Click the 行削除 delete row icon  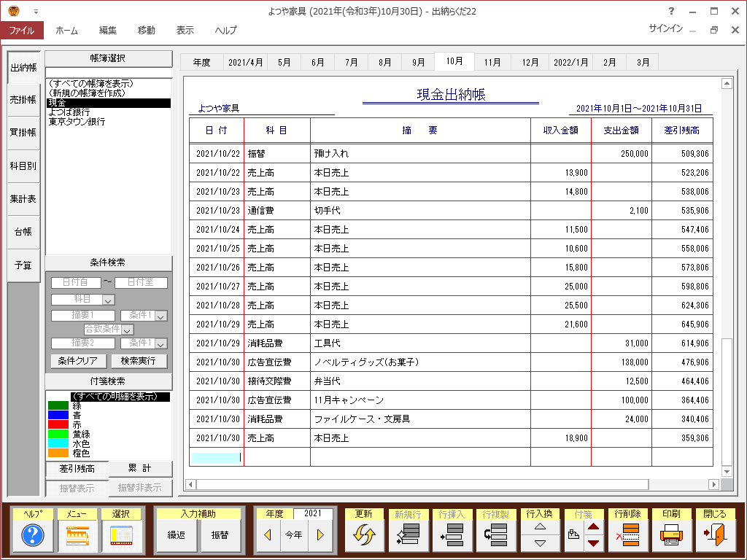(x=628, y=535)
